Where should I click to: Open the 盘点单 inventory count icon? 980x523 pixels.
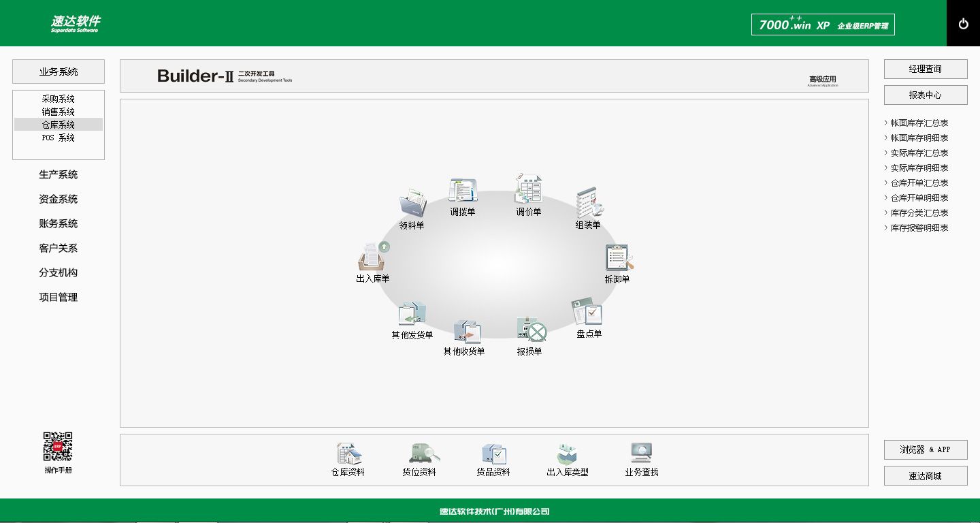pos(588,313)
